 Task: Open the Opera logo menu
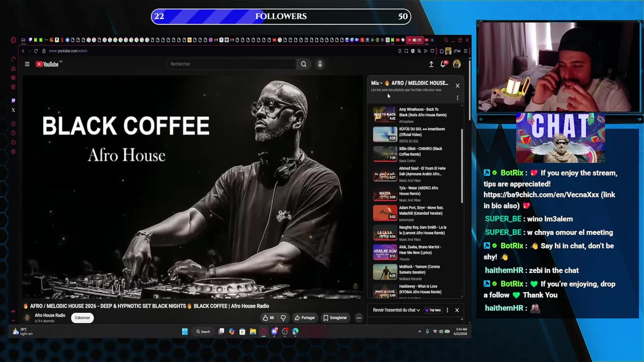click(x=13, y=40)
